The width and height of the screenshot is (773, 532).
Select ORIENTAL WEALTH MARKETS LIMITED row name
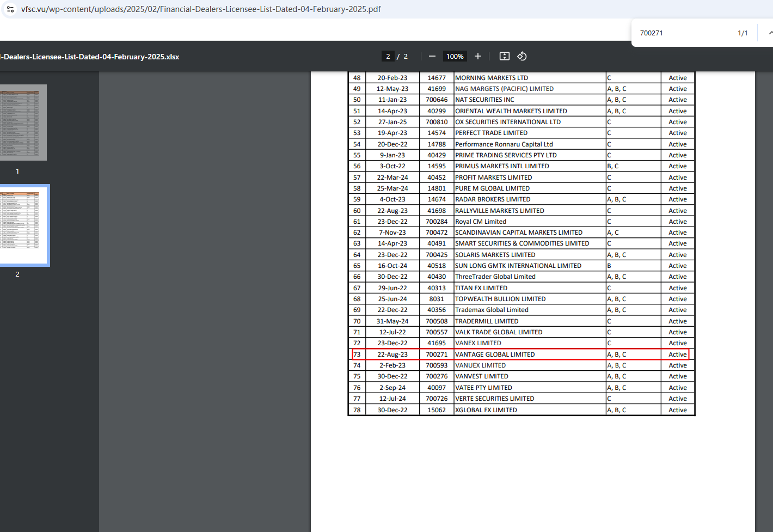[x=511, y=111]
